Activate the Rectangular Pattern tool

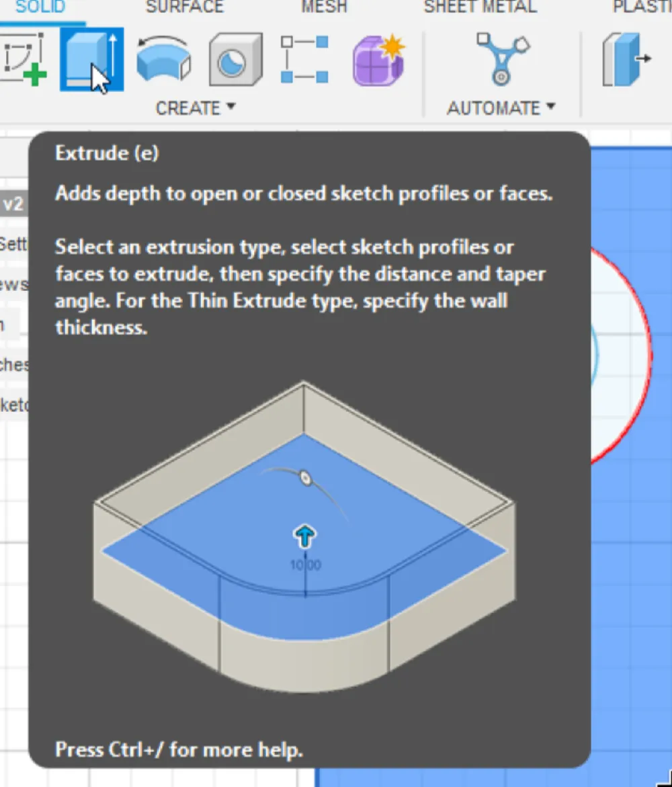pyautogui.click(x=304, y=59)
